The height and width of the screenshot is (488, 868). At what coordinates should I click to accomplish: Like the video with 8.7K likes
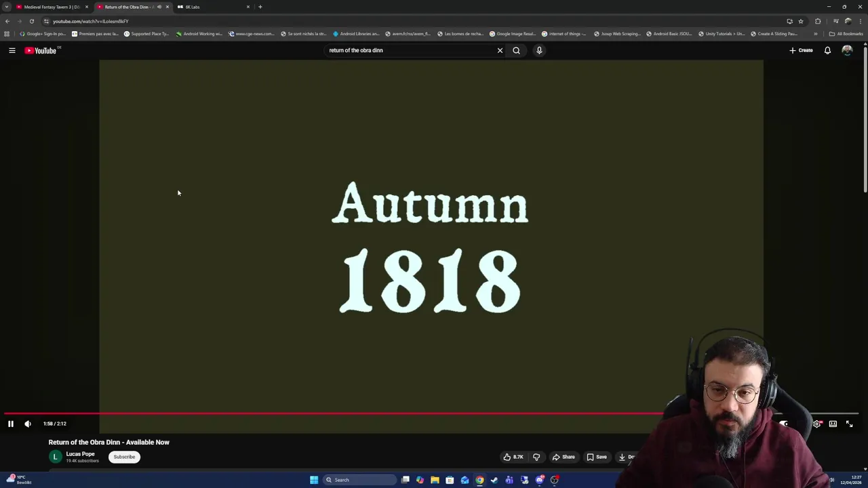pos(513,457)
